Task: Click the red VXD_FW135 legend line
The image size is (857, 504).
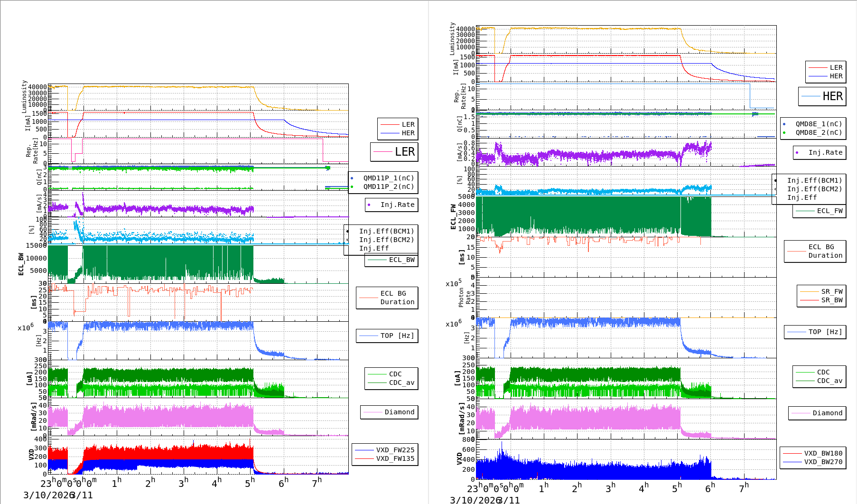Action: [x=364, y=458]
